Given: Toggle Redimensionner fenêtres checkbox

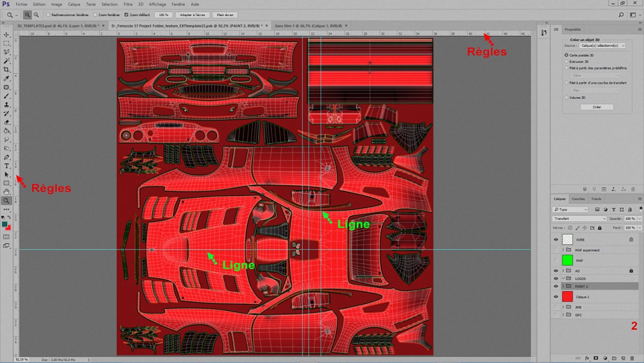Looking at the screenshot, I should (x=48, y=15).
